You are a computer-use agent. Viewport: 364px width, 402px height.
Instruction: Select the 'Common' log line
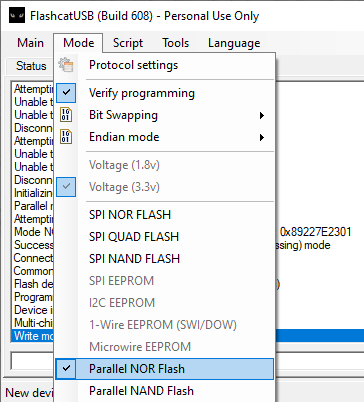pyautogui.click(x=34, y=271)
